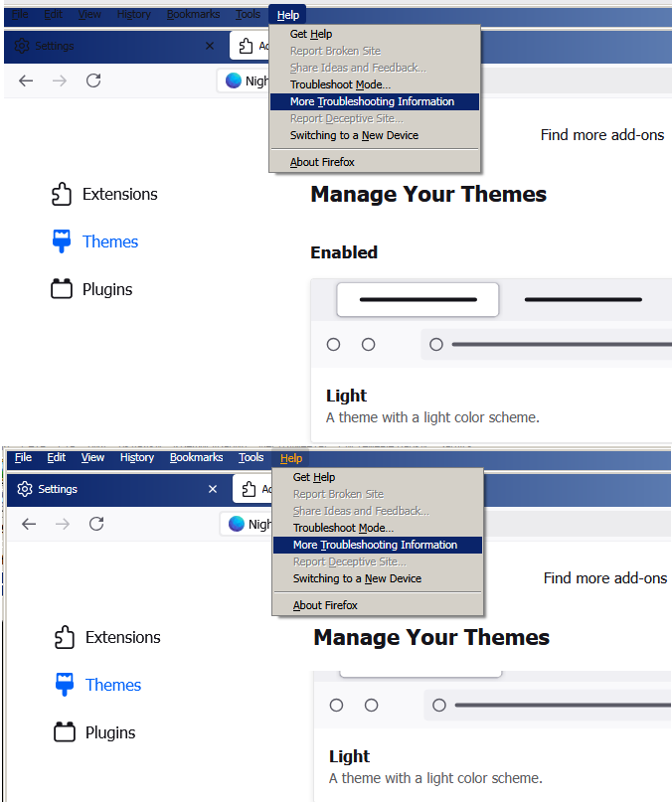Select Report Broken Site in top screenshot

point(375,51)
